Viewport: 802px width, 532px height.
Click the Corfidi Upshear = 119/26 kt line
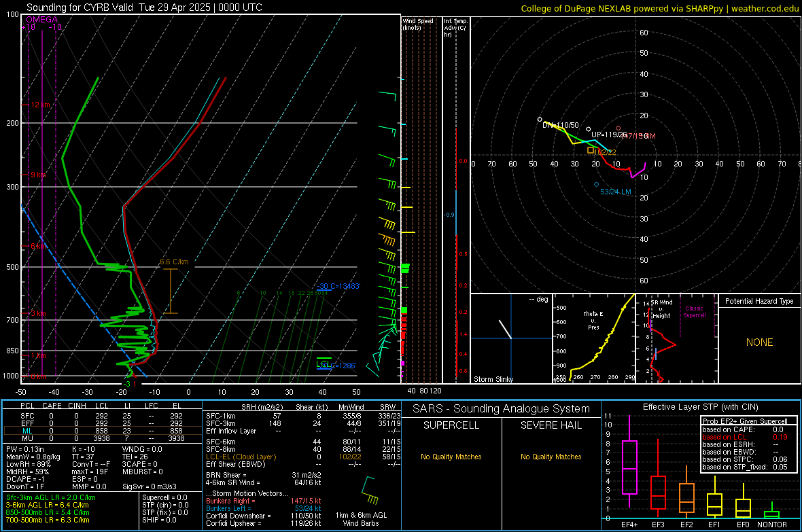click(x=264, y=523)
